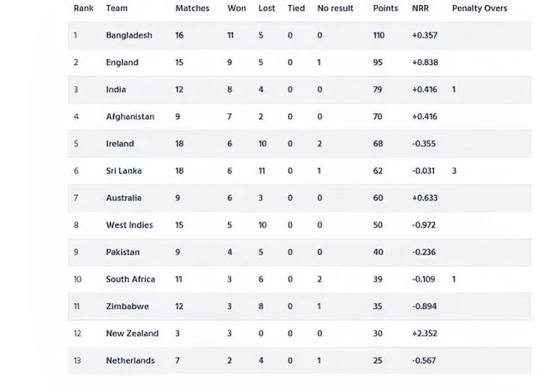Click the South Africa team name
Viewport: 549px width, 392px height.
130,279
